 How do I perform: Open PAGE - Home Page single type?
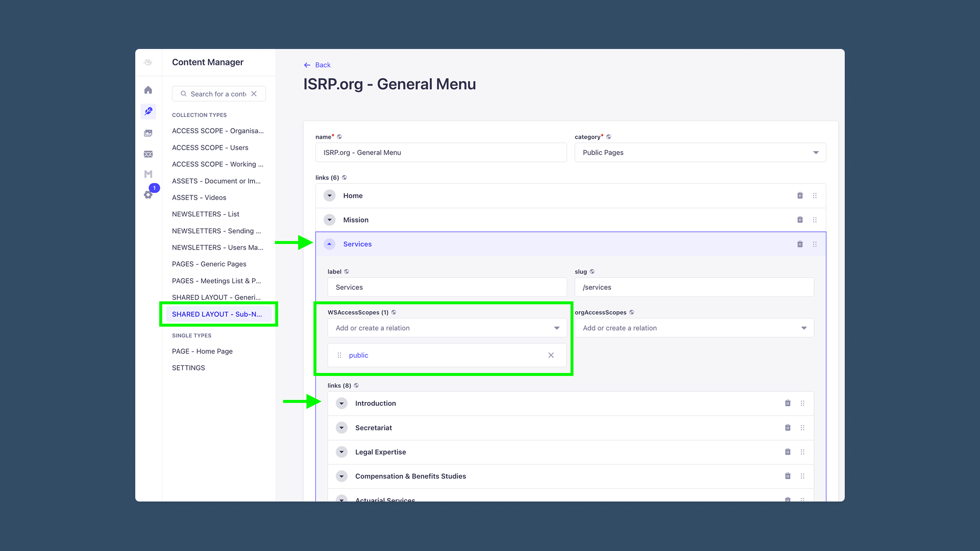[x=202, y=352]
